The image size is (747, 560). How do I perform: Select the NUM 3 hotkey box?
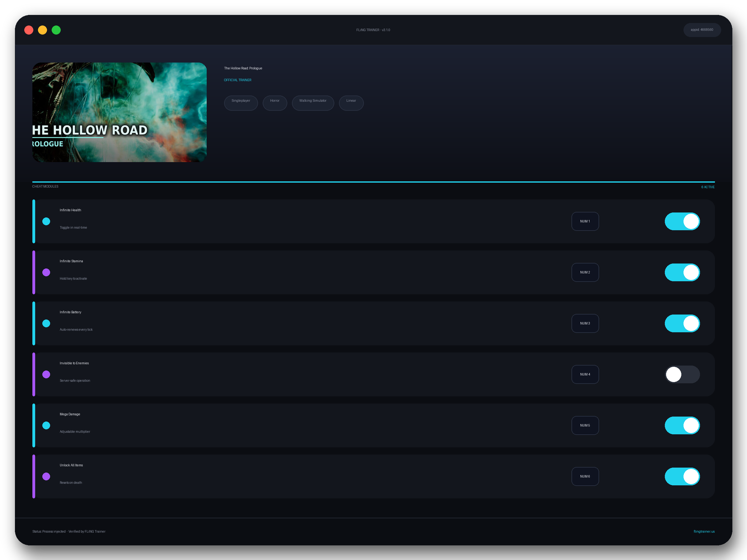click(585, 323)
